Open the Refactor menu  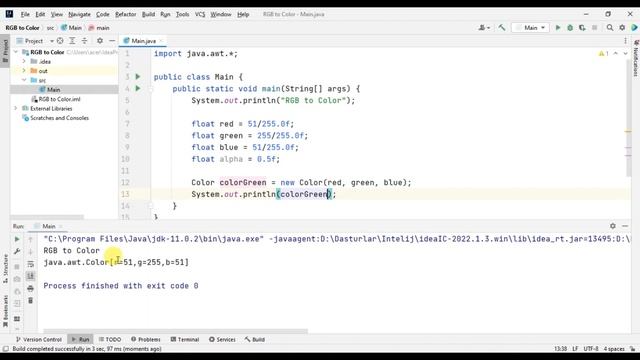click(x=125, y=14)
